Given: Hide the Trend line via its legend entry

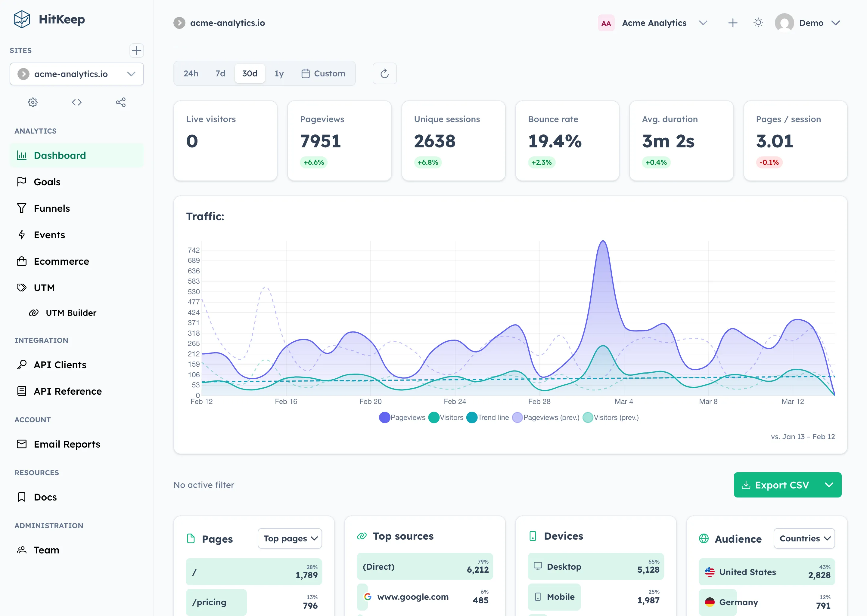Looking at the screenshot, I should coord(488,417).
